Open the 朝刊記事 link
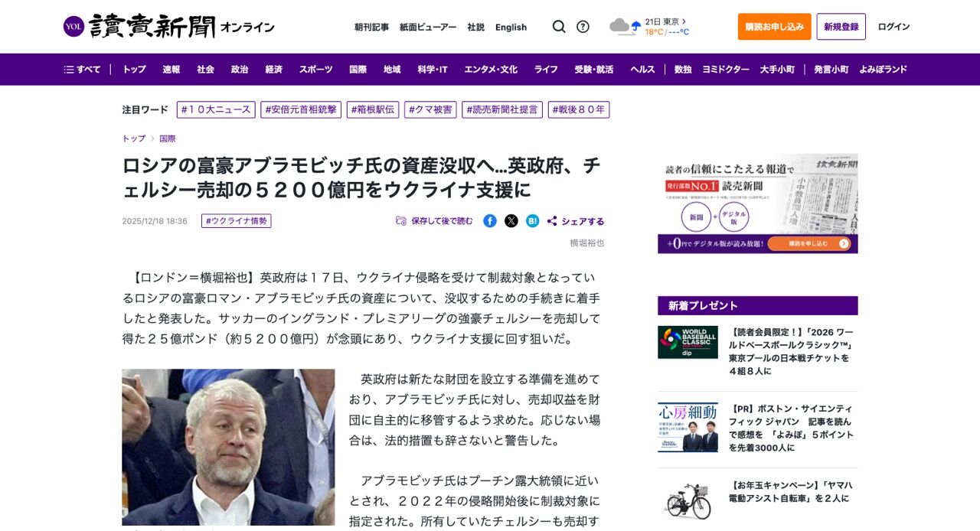The height and width of the screenshot is (531, 980). (371, 27)
